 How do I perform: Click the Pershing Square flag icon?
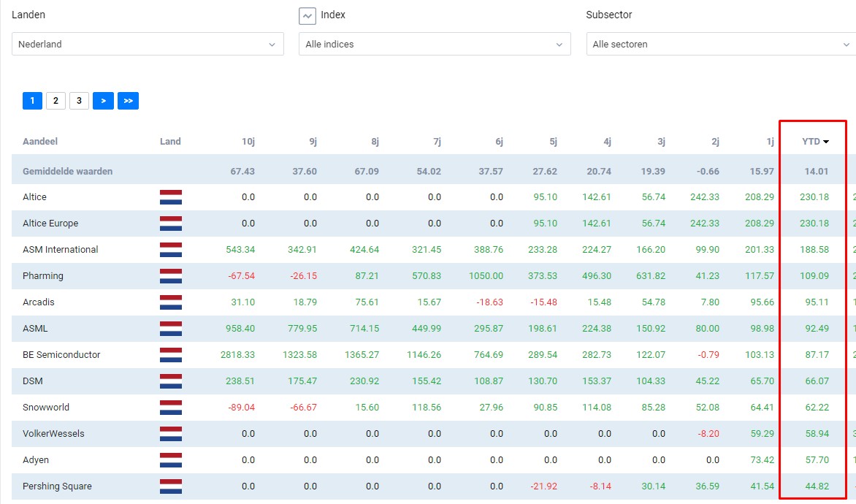(171, 486)
